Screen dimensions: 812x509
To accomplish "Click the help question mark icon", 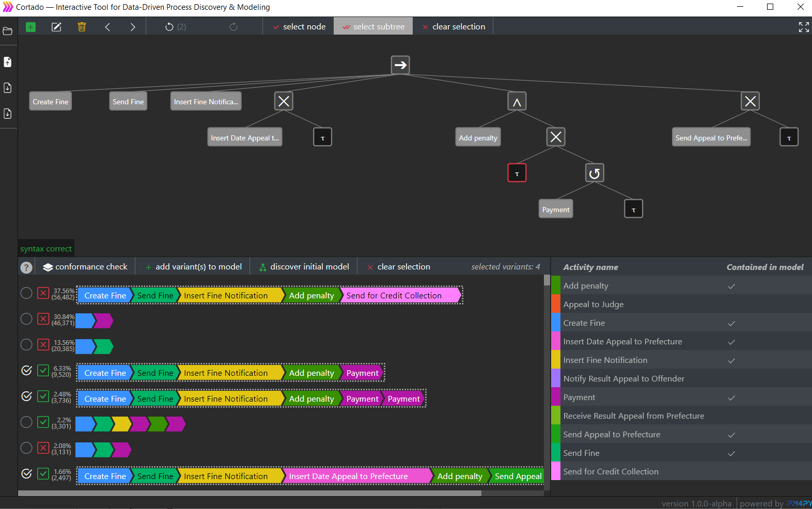I will (26, 267).
